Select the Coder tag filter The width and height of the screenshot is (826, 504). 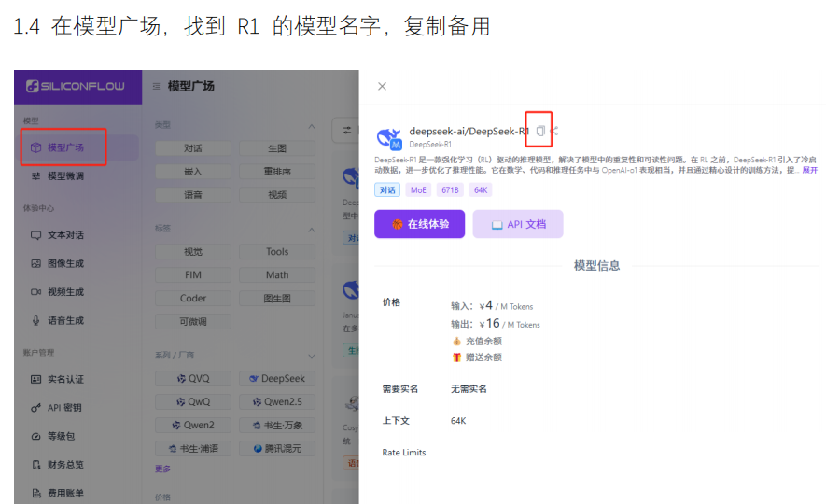tap(193, 298)
